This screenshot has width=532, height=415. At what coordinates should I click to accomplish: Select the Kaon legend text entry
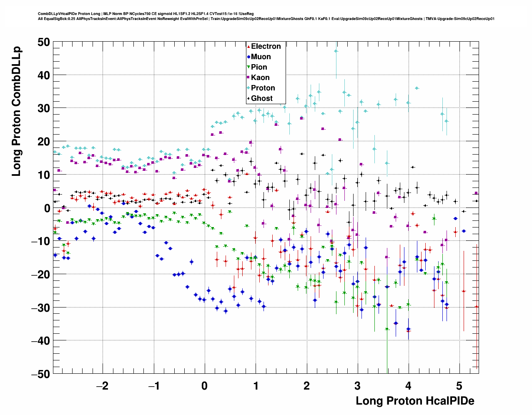260,77
